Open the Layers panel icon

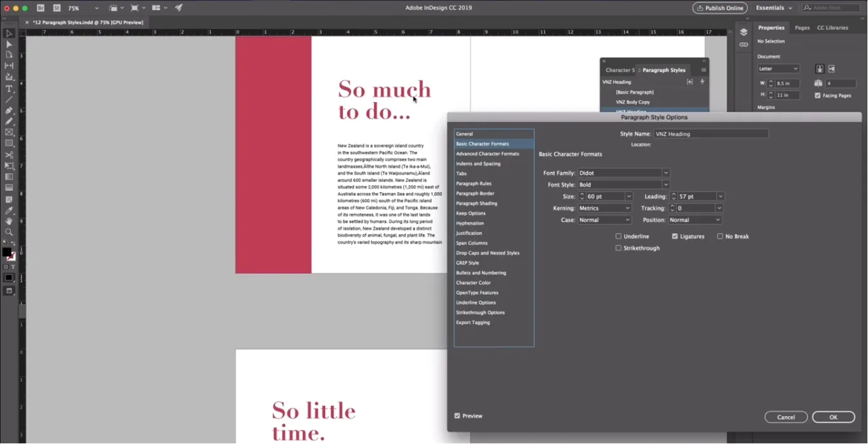[744, 32]
